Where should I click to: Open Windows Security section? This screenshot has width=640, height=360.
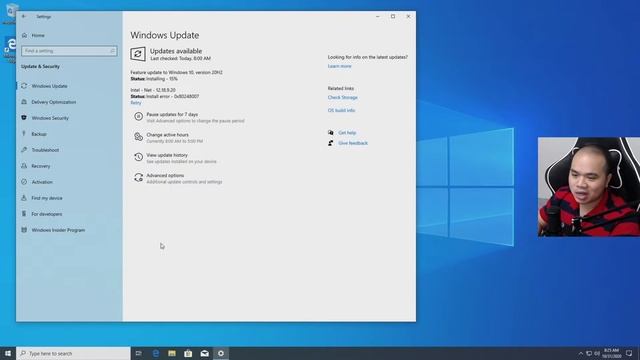(50, 118)
